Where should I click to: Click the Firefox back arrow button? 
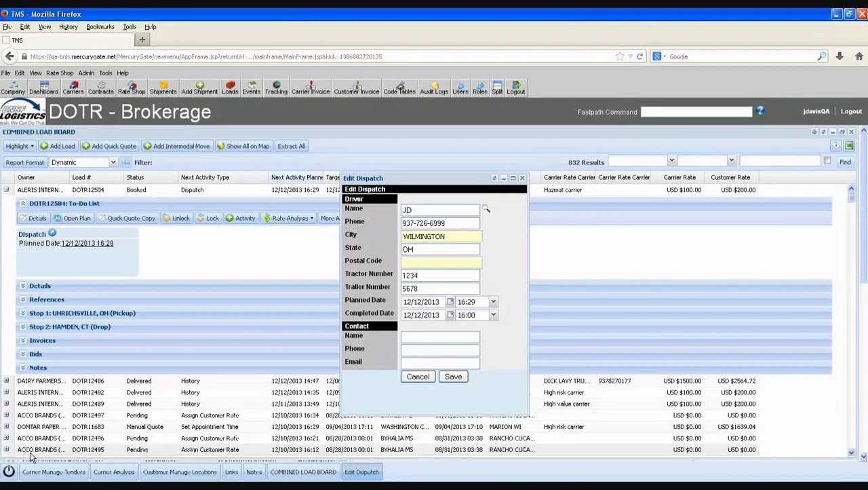[9, 56]
